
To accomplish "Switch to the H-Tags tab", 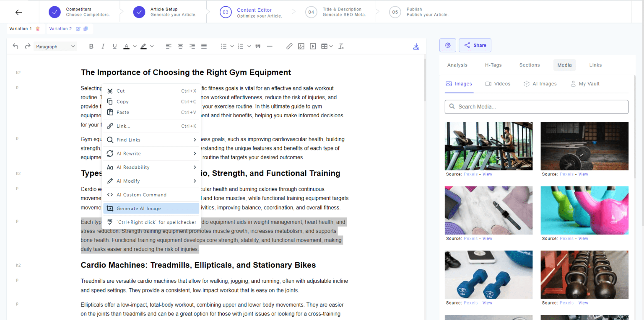I will click(x=493, y=65).
